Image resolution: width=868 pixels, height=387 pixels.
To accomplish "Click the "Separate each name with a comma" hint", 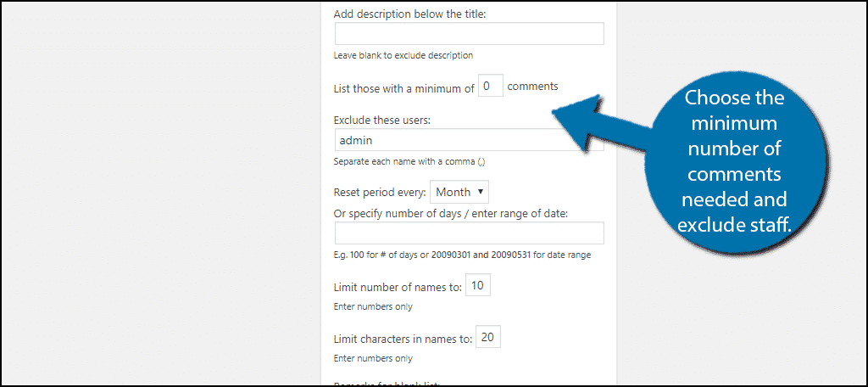I will (409, 161).
